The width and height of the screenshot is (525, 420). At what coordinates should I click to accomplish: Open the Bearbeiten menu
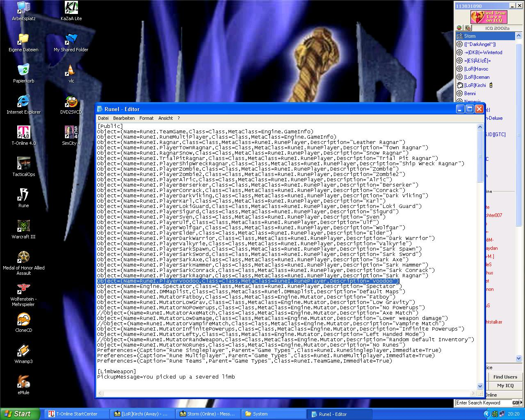point(124,118)
